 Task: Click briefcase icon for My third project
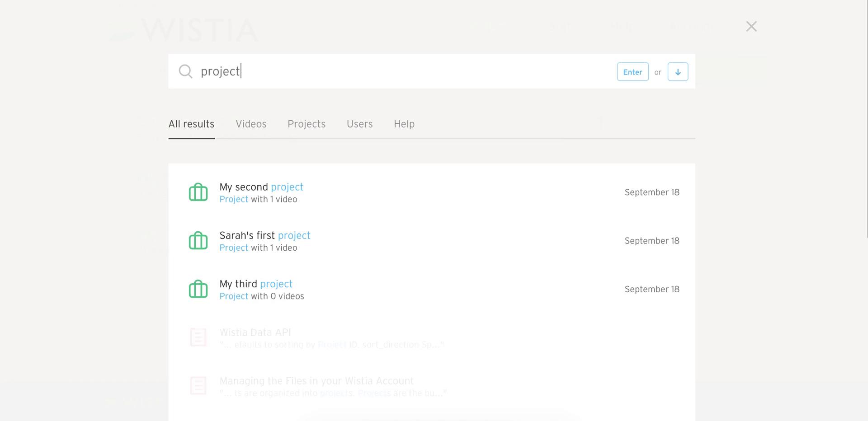(x=198, y=289)
